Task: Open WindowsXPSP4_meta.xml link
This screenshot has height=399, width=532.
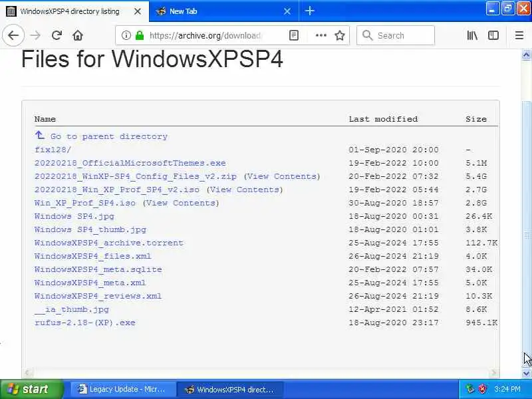Action: (x=90, y=283)
